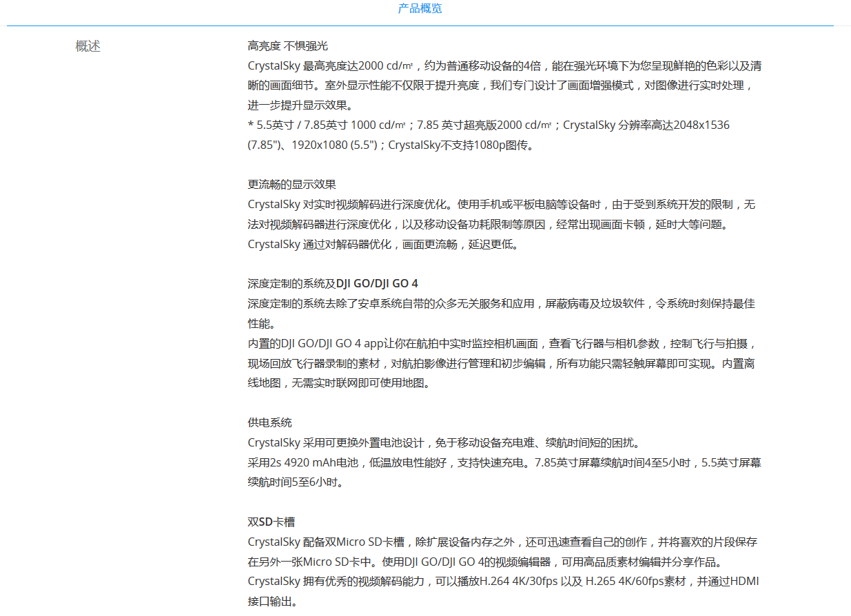851x616 pixels.
Task: Click the 概述 section label
Action: 88,46
